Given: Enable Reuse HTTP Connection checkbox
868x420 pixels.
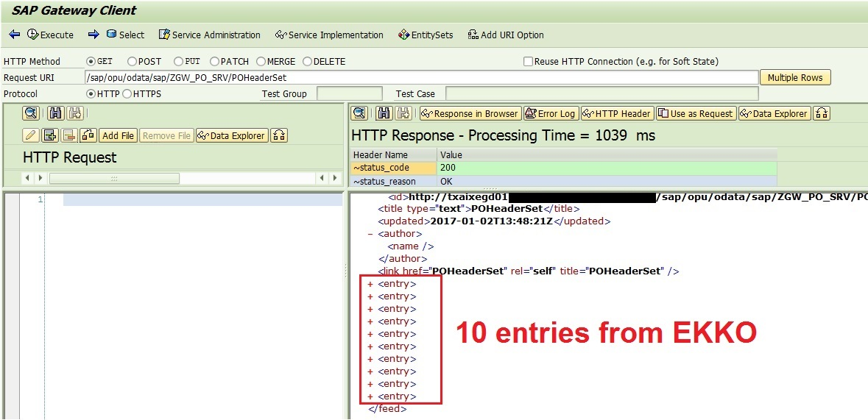Looking at the screenshot, I should 528,62.
